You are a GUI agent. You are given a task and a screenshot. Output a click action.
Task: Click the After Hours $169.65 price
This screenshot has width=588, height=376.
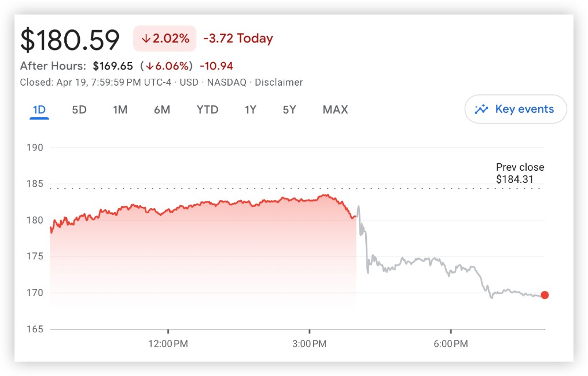point(113,66)
